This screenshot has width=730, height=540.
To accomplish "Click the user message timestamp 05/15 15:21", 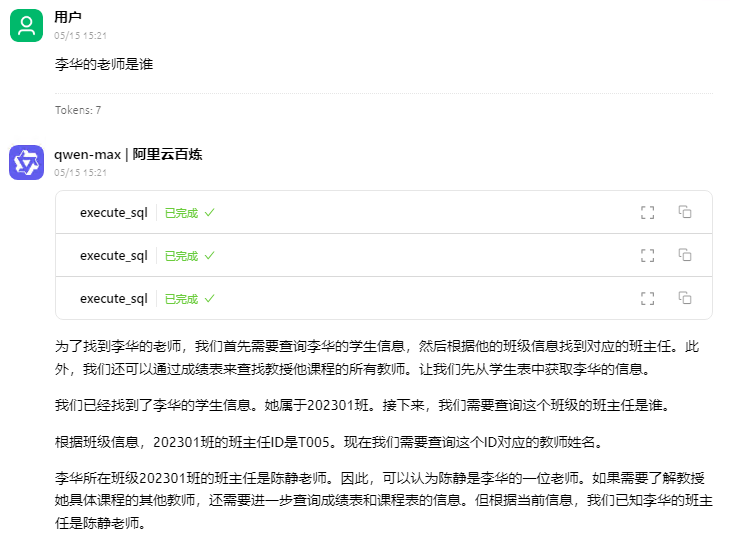I will point(81,36).
